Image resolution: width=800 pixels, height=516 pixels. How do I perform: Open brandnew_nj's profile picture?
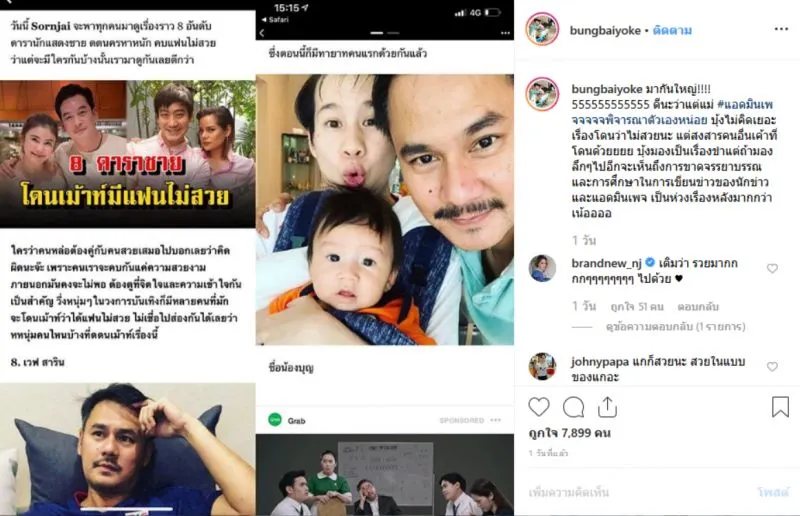[542, 268]
